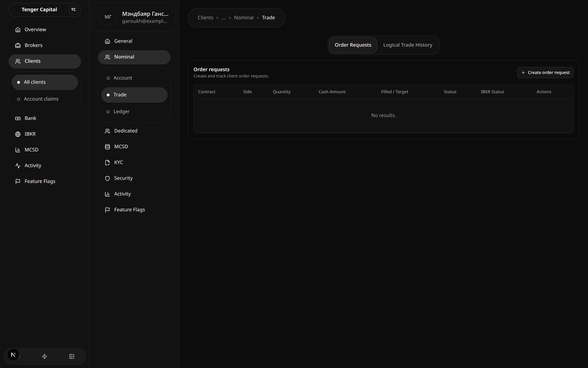Click the Brokers briefcase icon
This screenshot has width=588, height=368.
point(18,45)
